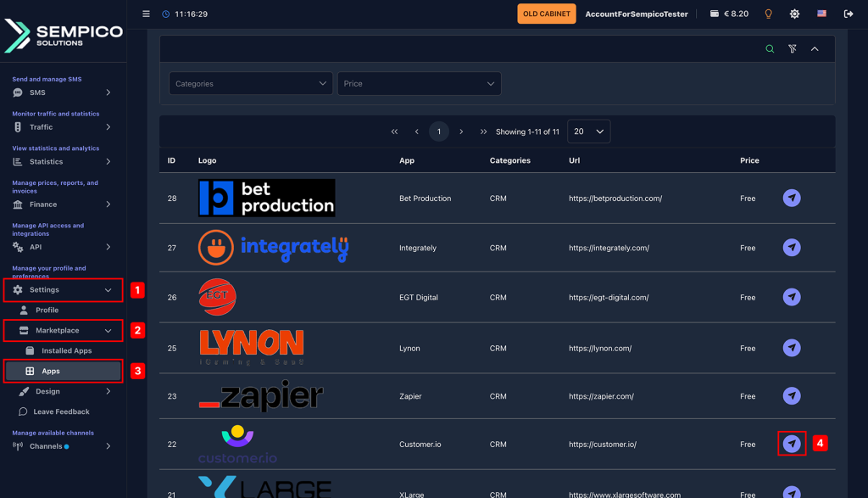Click the install arrow button for Customer.io
Screen dimensions: 868x498
pos(792,444)
